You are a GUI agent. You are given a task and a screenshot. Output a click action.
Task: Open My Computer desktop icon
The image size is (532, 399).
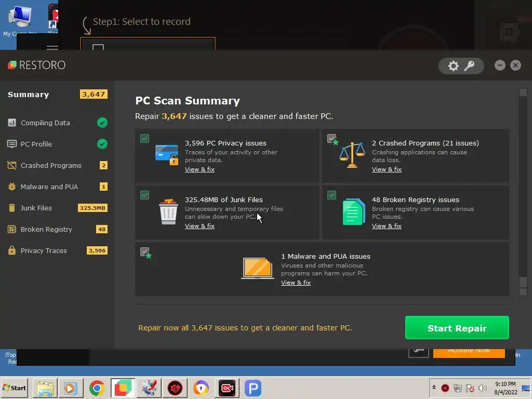(x=20, y=20)
